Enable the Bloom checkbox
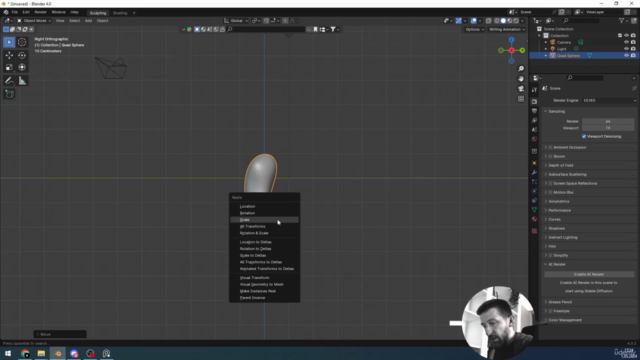The width and height of the screenshot is (640, 360). coord(550,156)
